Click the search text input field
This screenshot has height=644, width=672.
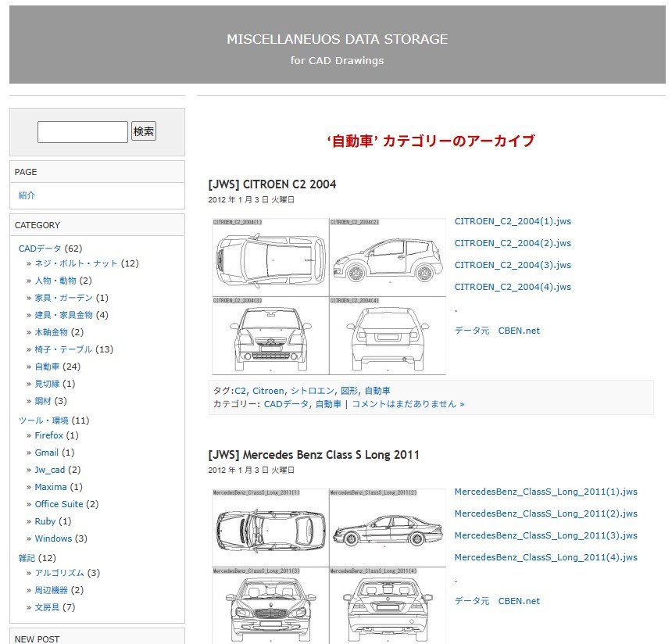[x=83, y=131]
